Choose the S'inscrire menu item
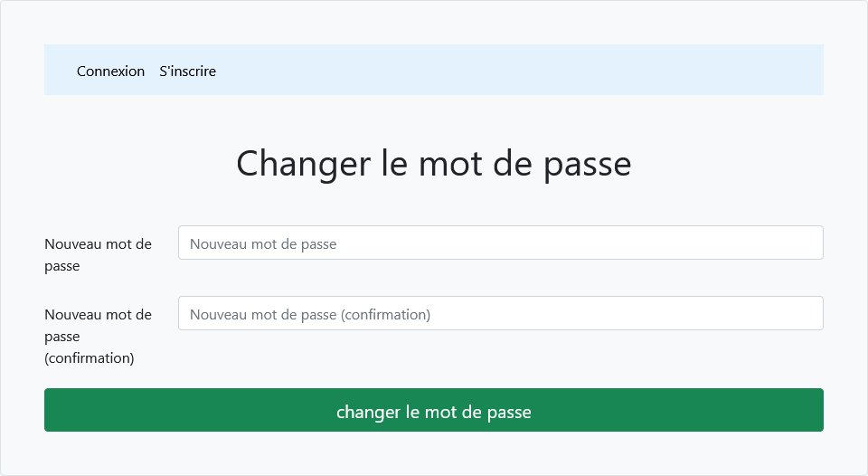This screenshot has width=868, height=476. pyautogui.click(x=187, y=71)
